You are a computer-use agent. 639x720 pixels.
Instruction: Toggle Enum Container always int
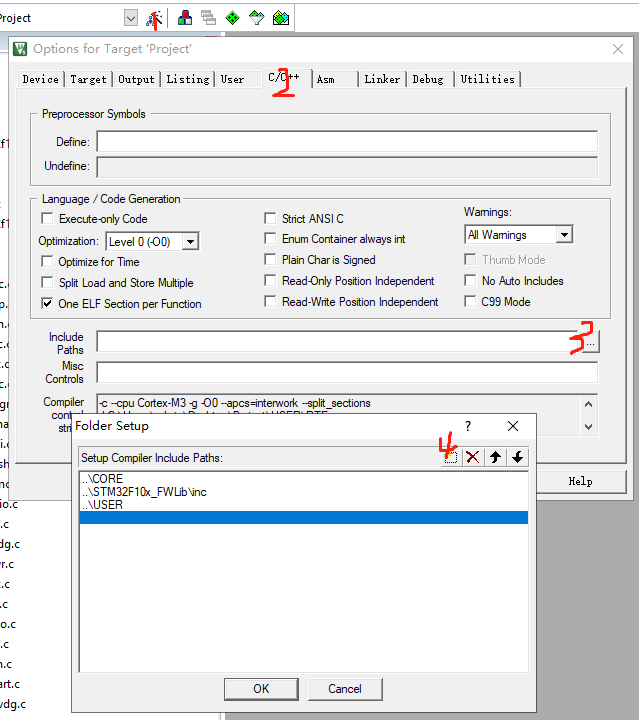[x=270, y=238]
